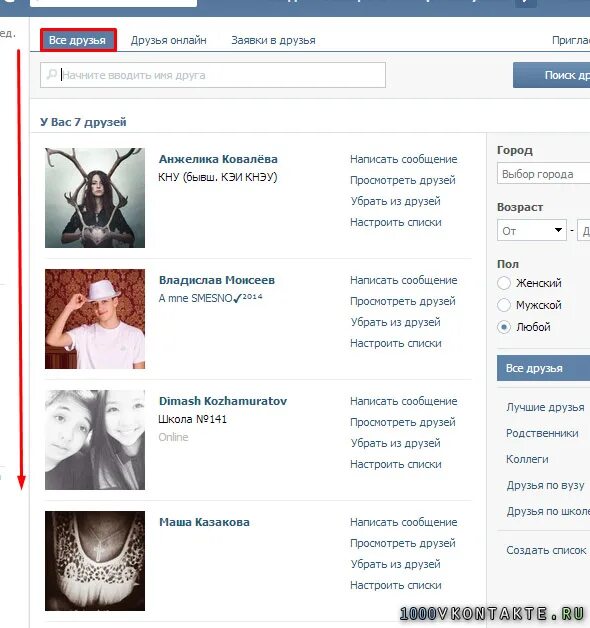Filter by 'Лучшие друзья' list
This screenshot has height=628, width=590.
tap(545, 407)
